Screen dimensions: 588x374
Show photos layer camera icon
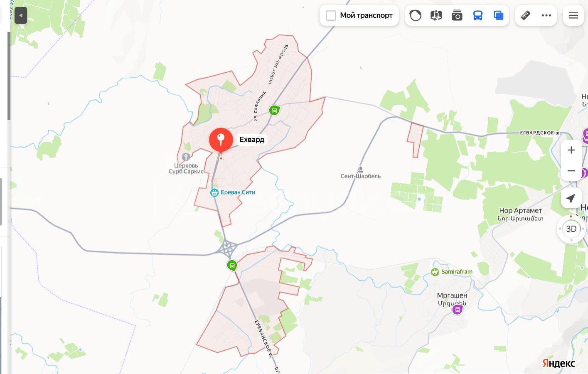tap(457, 16)
